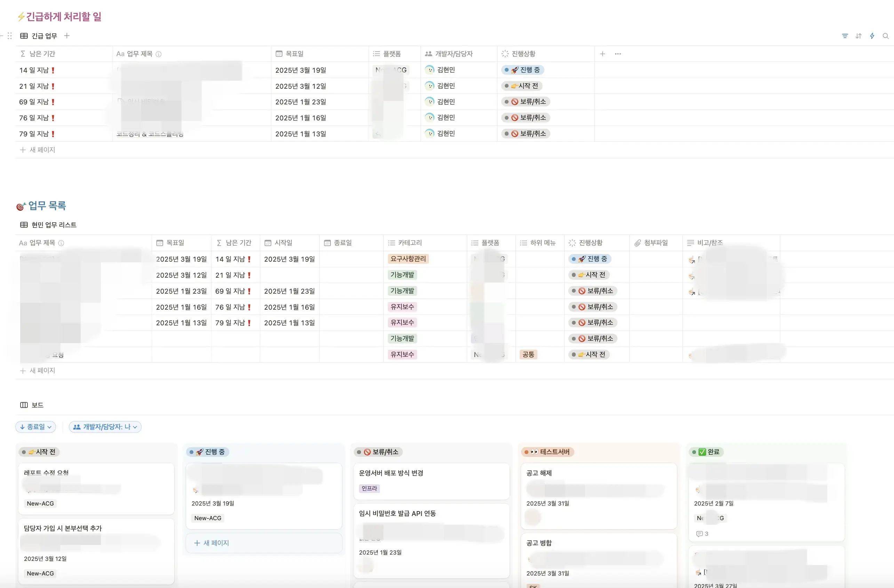Select the 현민 업무 리스트 view
This screenshot has height=588, width=894.
pyautogui.click(x=48, y=225)
